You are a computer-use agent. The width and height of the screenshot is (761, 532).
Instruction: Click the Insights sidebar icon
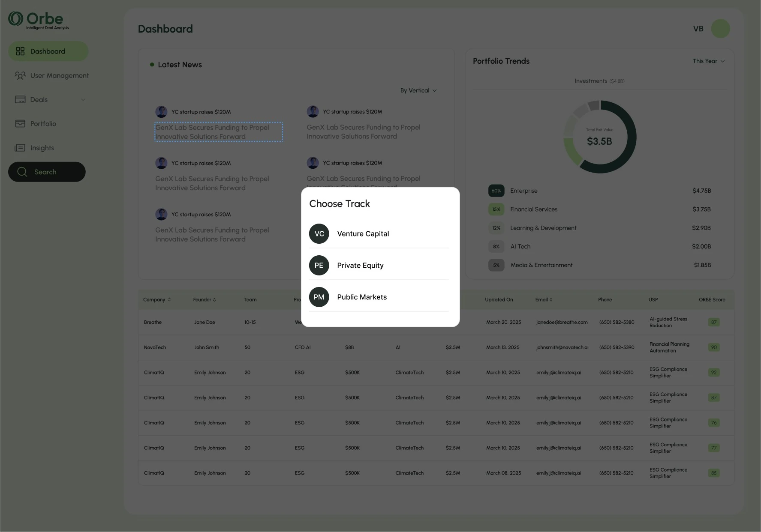(20, 148)
